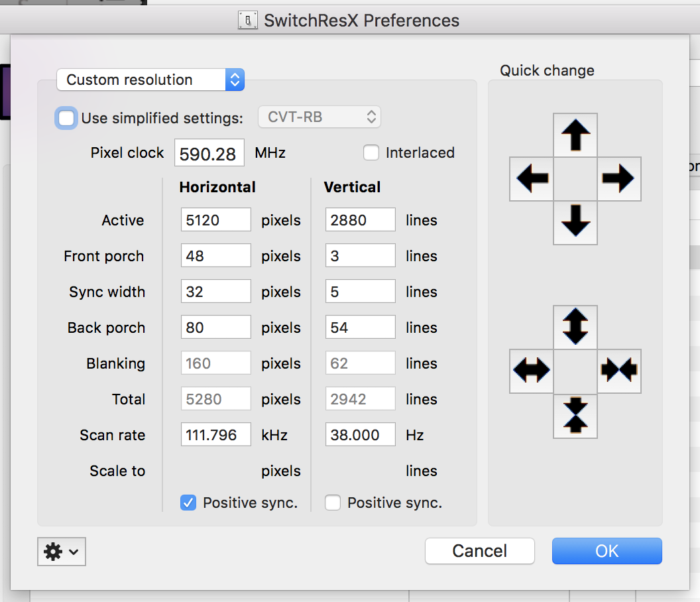Click the Quick change up arrow

click(575, 135)
